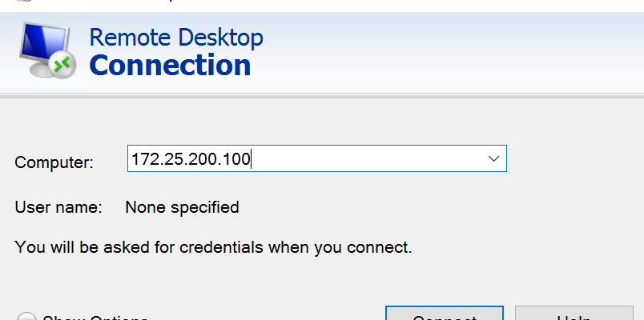Click the Help button
The height and width of the screenshot is (320, 644).
pyautogui.click(x=574, y=314)
